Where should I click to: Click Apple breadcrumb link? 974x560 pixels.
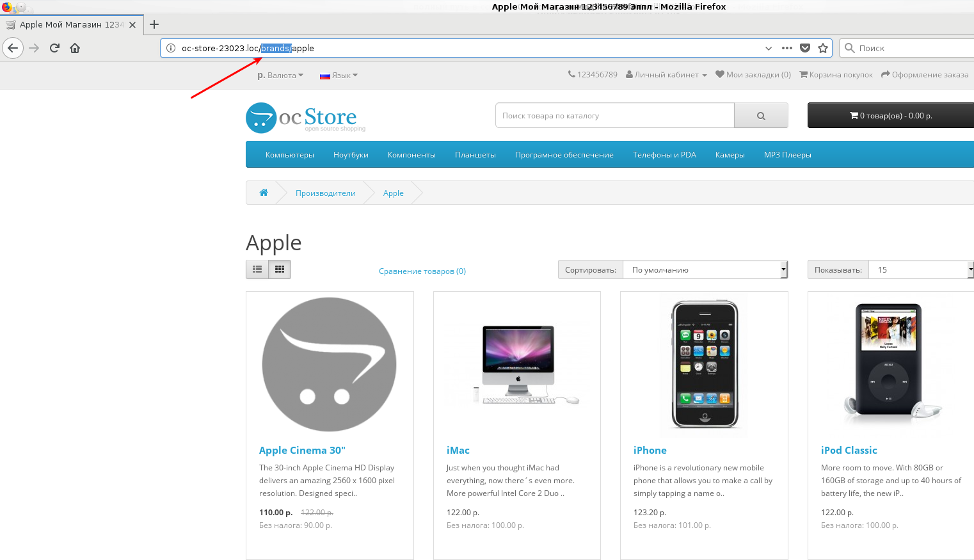[x=394, y=193]
